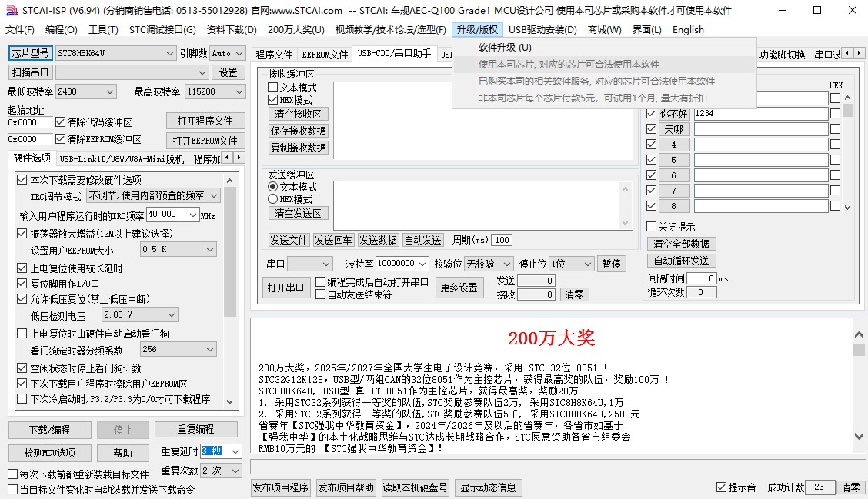The height and width of the screenshot is (499, 868).
Task: Click 起始地址 first 0x0000 field
Action: click(30, 122)
